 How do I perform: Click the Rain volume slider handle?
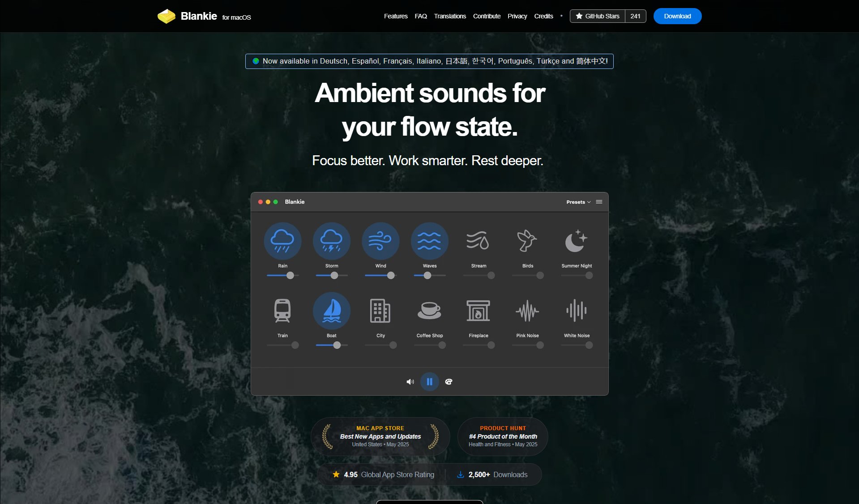[290, 276]
